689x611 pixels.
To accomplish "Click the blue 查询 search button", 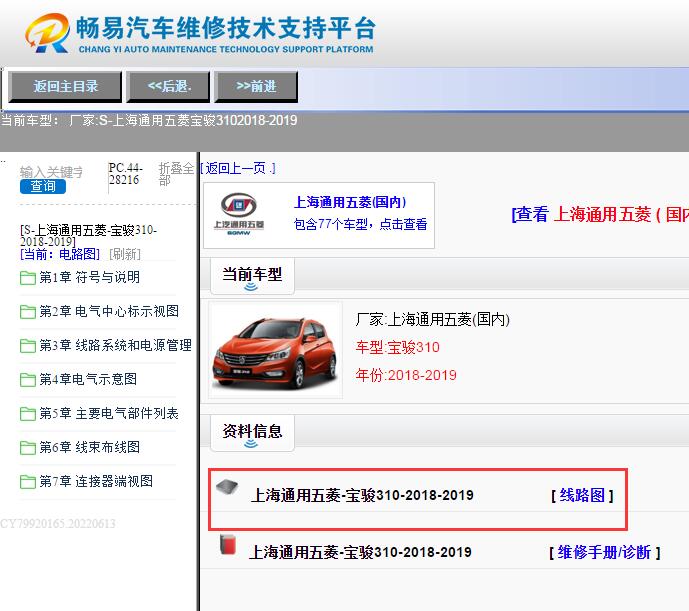I will point(43,186).
